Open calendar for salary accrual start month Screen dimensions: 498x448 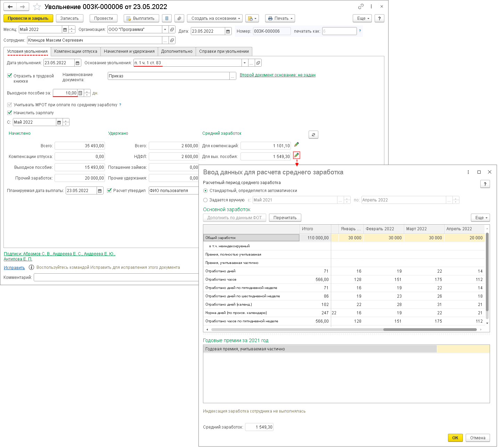click(59, 122)
